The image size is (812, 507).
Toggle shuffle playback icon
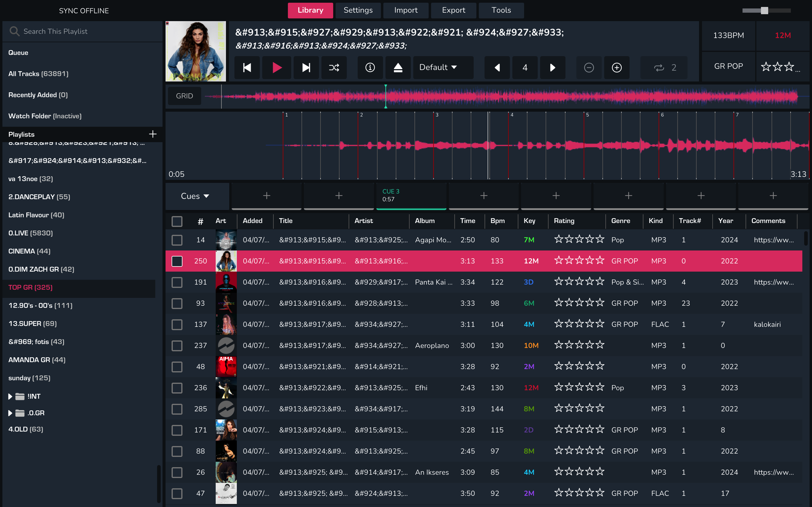tap(334, 68)
